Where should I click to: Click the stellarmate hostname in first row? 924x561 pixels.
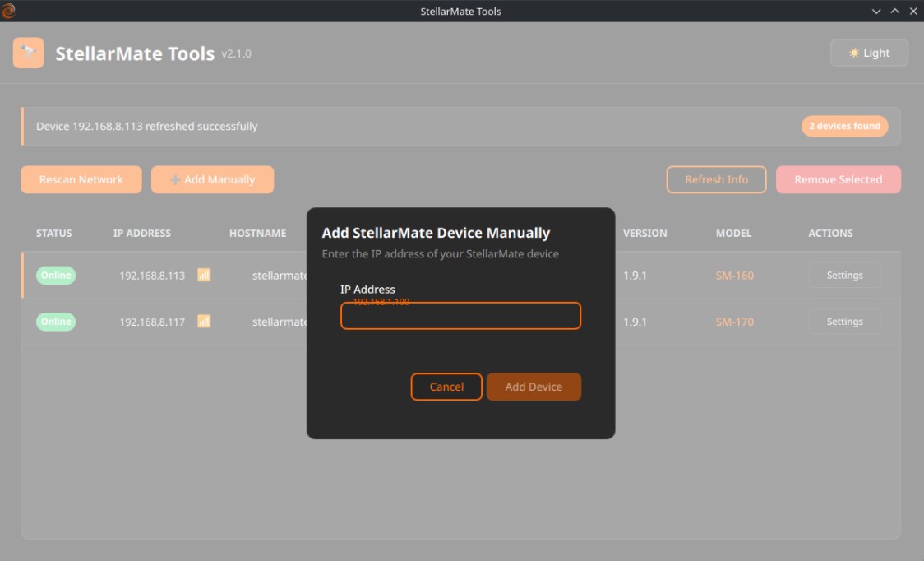(280, 276)
